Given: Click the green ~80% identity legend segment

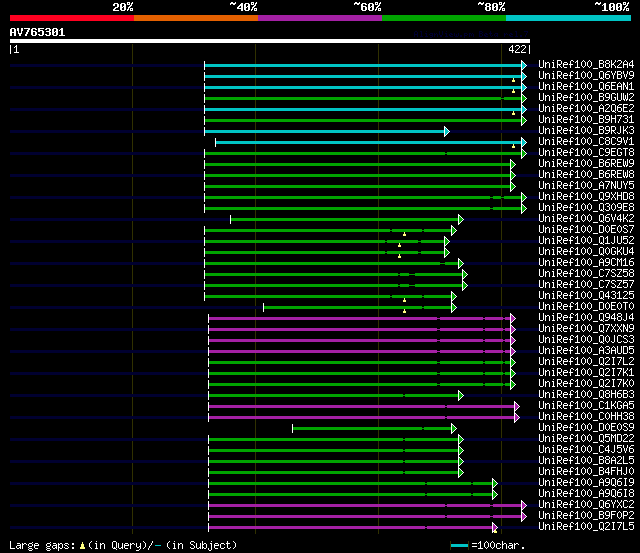Looking at the screenshot, I should 444,18.
